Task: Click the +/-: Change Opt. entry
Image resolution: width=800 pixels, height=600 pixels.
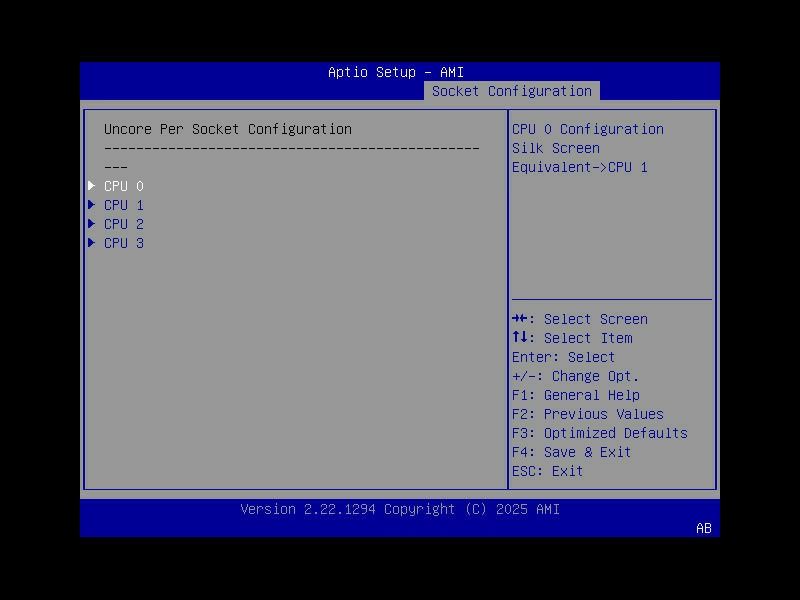Action: click(575, 375)
